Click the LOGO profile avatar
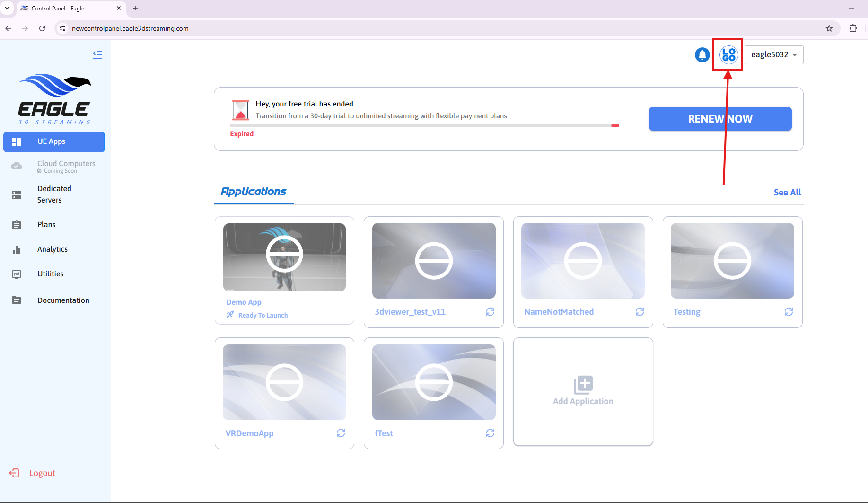 [728, 55]
